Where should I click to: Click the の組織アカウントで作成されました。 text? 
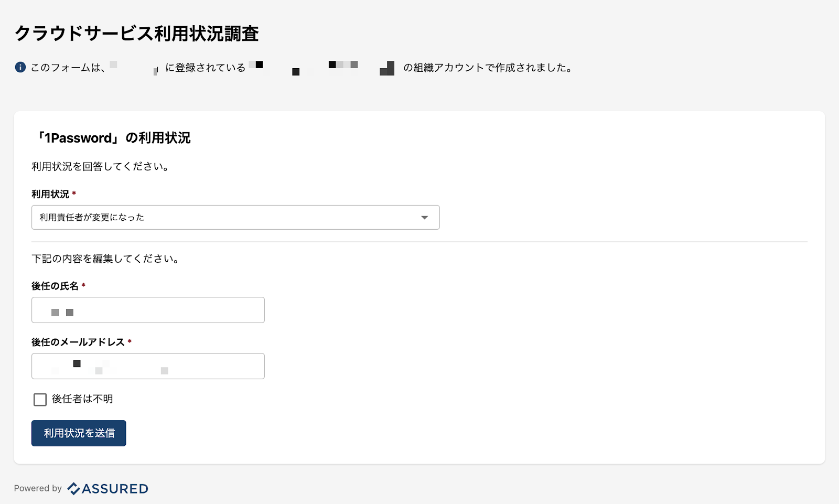coord(488,68)
